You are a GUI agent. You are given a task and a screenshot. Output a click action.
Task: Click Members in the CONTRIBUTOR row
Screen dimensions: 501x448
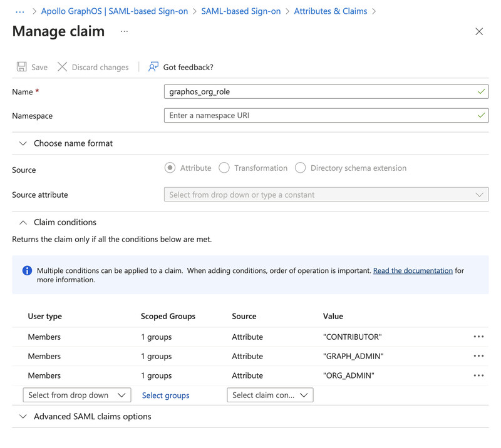[x=44, y=337]
